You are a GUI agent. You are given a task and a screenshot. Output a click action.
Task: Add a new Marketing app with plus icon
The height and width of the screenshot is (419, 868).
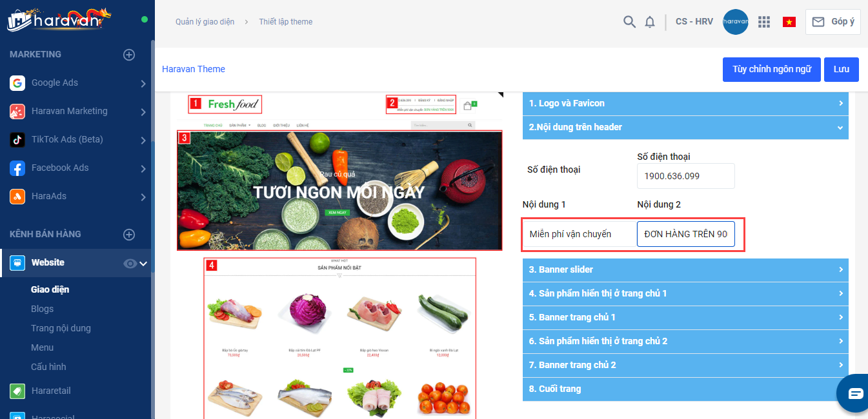pos(129,55)
